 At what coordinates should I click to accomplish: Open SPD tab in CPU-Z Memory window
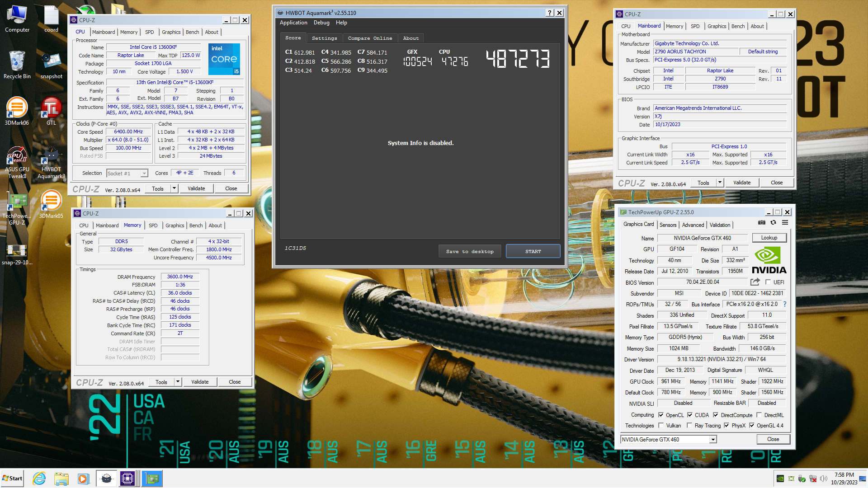(153, 225)
